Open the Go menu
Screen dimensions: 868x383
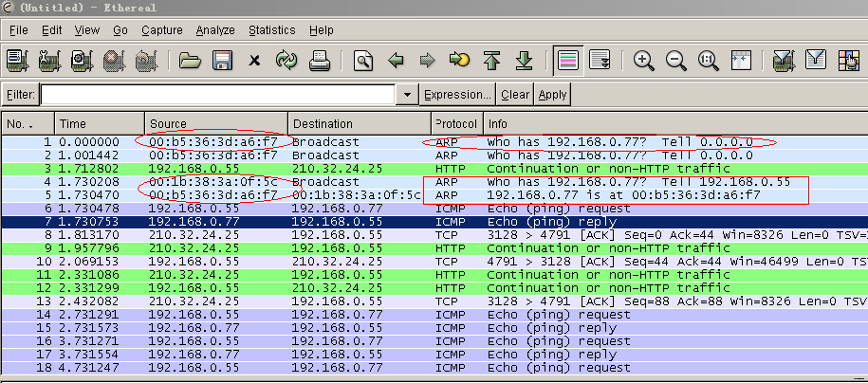tap(120, 30)
